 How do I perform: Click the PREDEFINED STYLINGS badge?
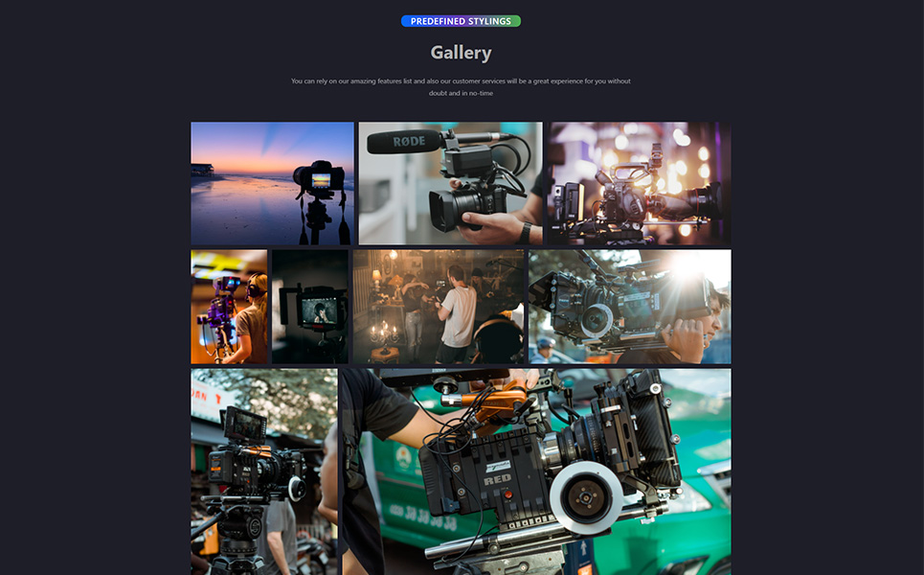pos(461,20)
